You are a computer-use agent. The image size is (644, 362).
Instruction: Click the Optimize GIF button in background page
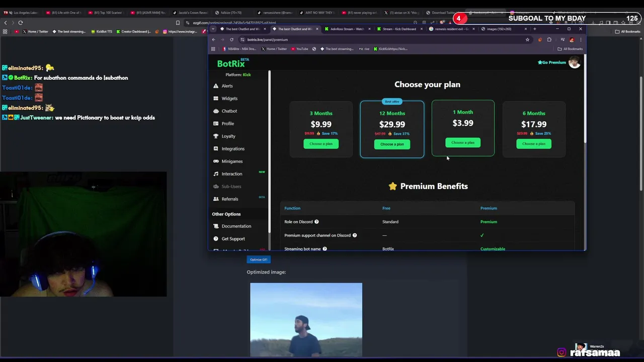(259, 259)
